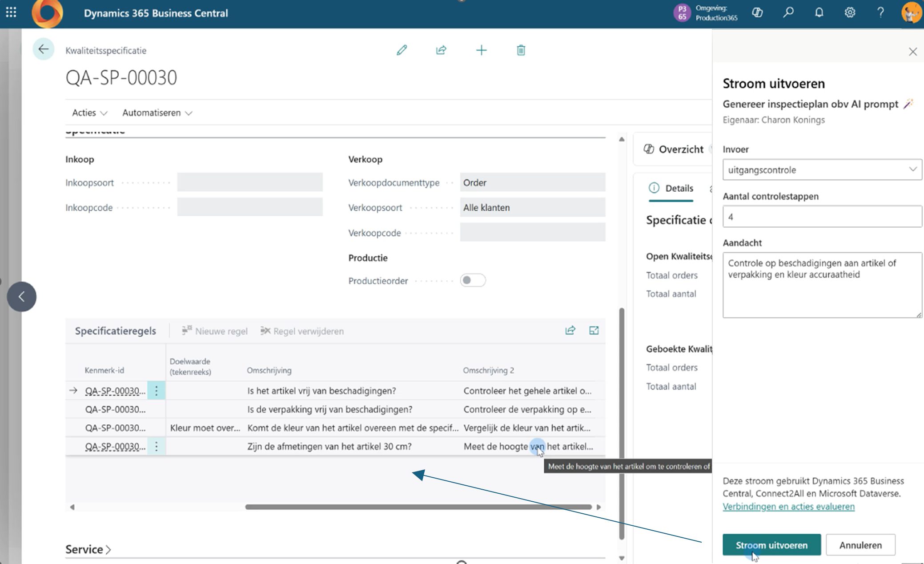924x564 pixels.
Task: Click the scroll-down arrow of page scrollbar
Action: pyautogui.click(x=622, y=558)
